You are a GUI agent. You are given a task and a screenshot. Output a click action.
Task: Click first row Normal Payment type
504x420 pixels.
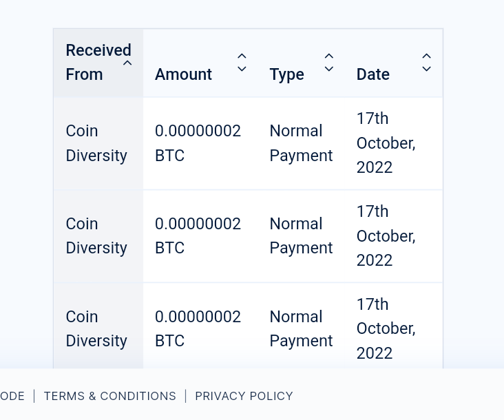[301, 143]
